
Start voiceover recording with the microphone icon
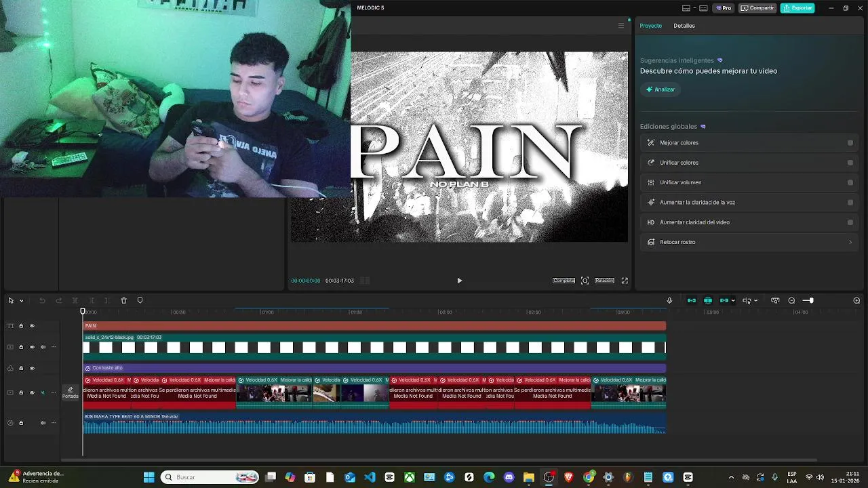[669, 300]
